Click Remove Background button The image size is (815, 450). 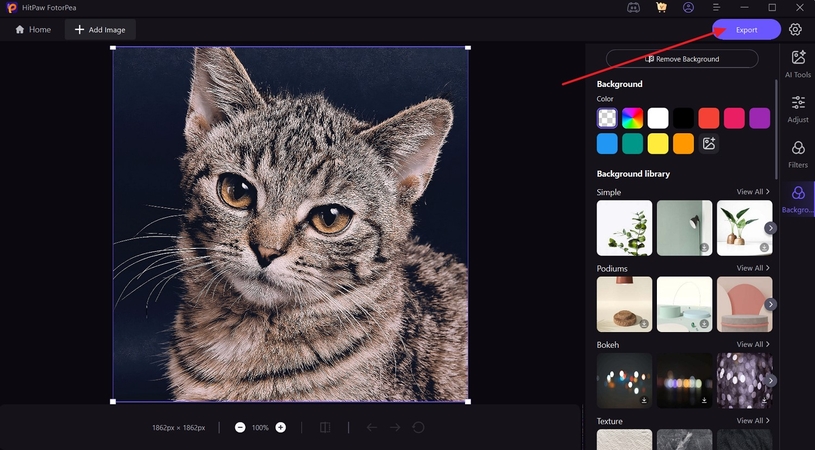682,59
